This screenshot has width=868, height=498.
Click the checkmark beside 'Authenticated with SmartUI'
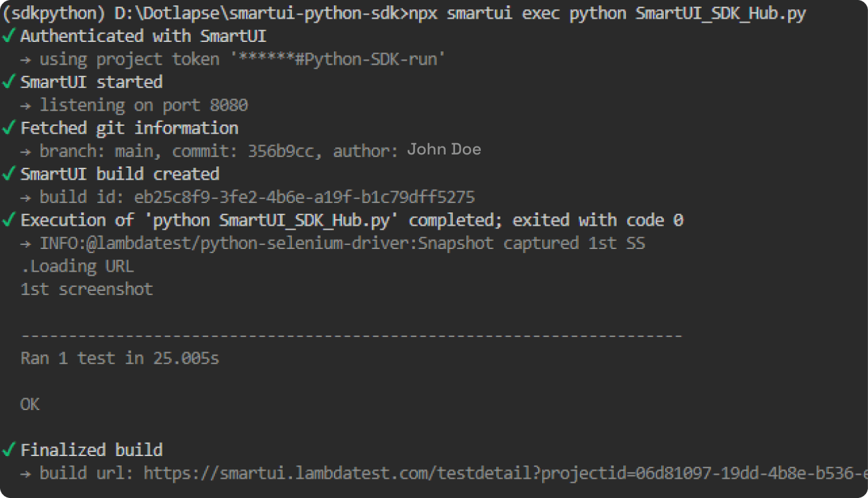(9, 36)
